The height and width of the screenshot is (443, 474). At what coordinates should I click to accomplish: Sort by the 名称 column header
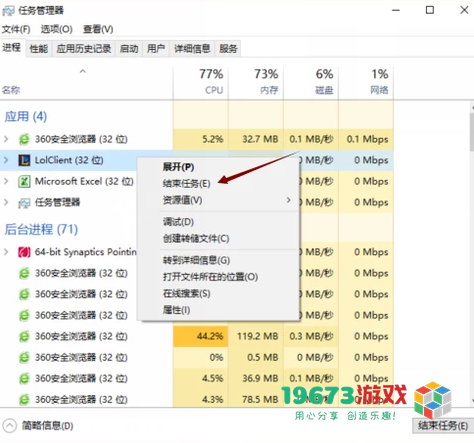point(11,90)
